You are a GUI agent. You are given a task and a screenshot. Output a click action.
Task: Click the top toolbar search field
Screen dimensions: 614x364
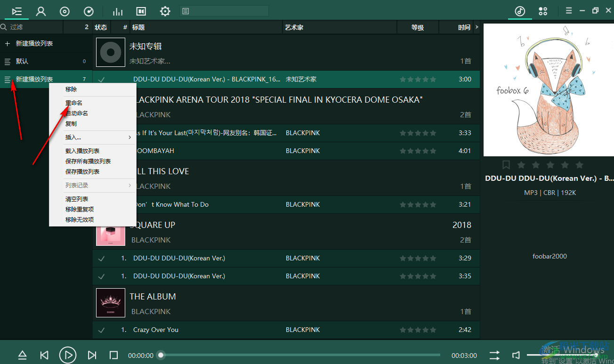coord(224,11)
